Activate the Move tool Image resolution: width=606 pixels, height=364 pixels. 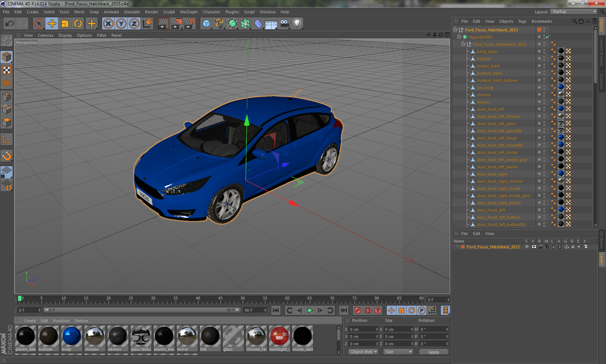[x=52, y=24]
